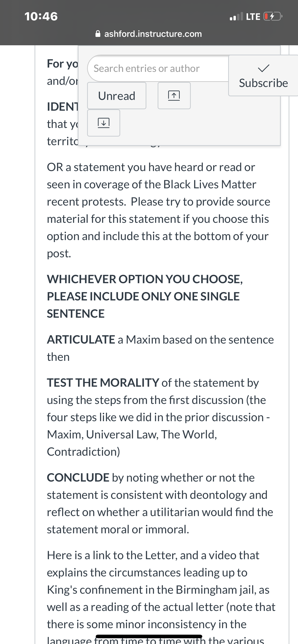Tap the 10:46 clock in status bar
This screenshot has width=298, height=644.
click(41, 17)
